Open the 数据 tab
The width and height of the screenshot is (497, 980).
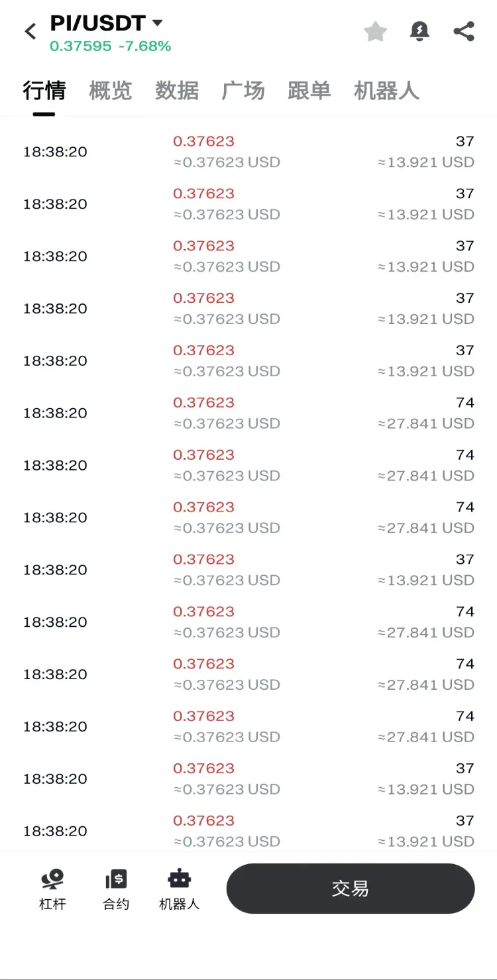click(177, 91)
